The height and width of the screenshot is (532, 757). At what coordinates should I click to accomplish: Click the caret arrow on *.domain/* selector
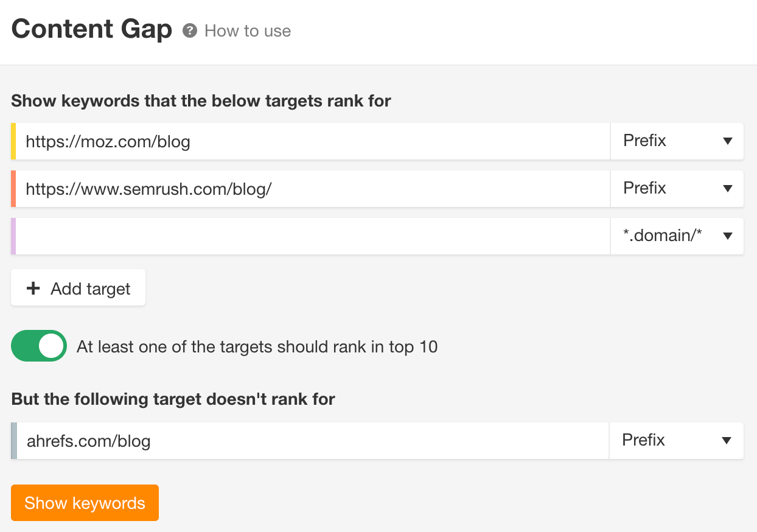tap(727, 236)
